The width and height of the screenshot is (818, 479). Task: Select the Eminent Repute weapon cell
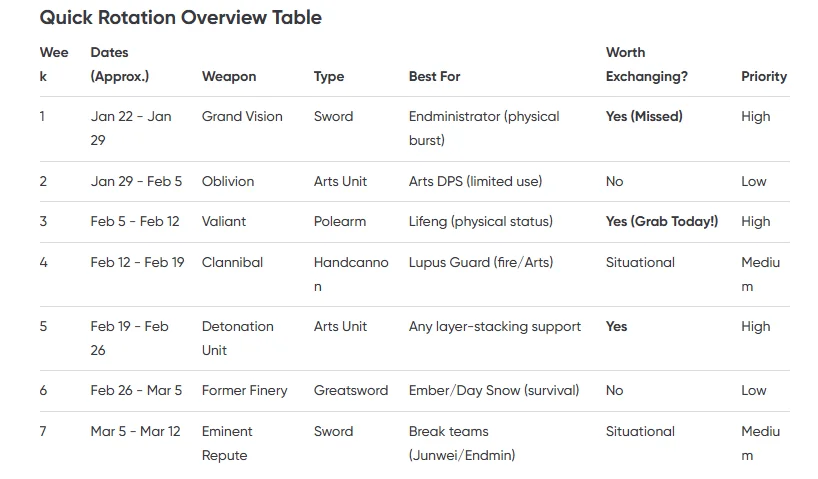pyautogui.click(x=227, y=443)
